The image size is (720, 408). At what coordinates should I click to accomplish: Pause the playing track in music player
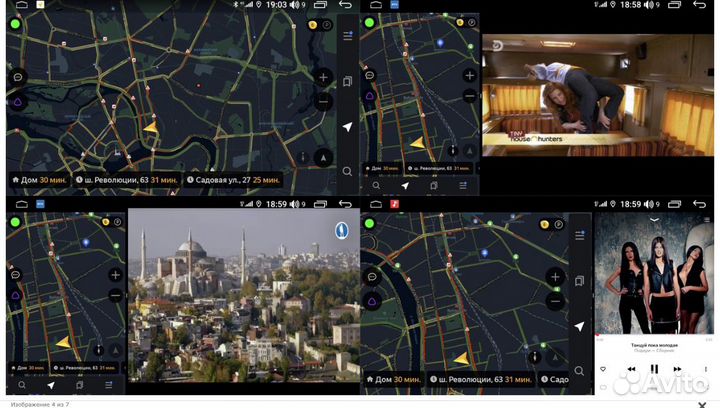tap(654, 369)
